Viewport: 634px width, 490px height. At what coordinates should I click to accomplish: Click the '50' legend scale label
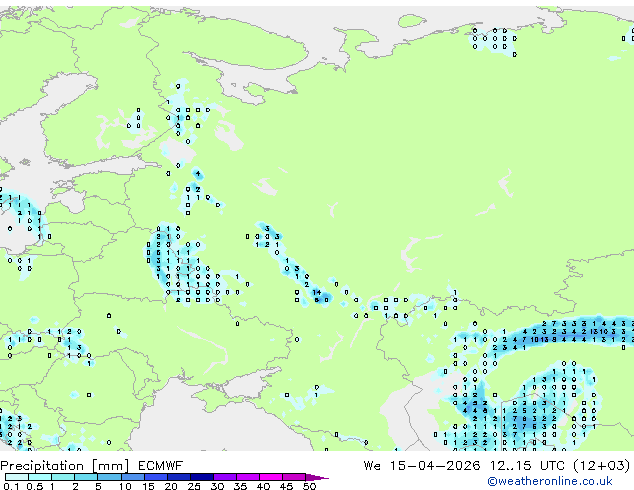[x=309, y=486]
